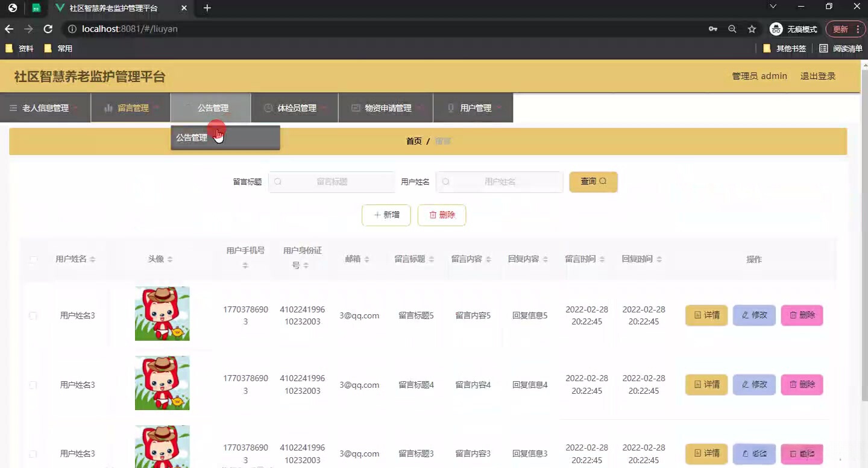Open the zoom control in the address bar
This screenshot has height=468, width=868.
point(732,29)
